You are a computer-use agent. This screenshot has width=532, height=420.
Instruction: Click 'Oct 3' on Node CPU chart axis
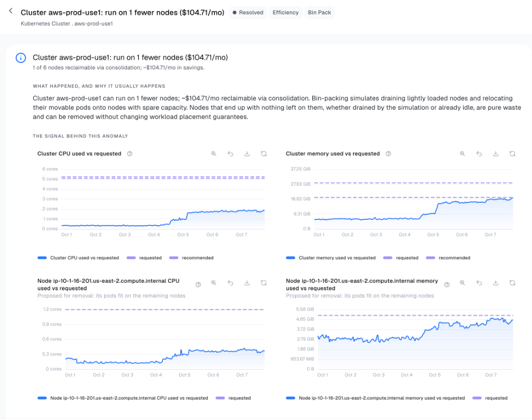tap(128, 375)
